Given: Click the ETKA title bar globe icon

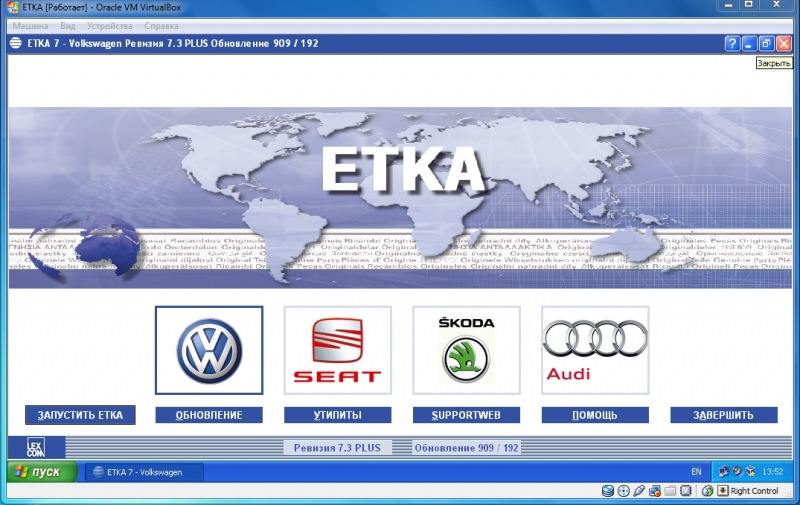Looking at the screenshot, I should [16, 43].
